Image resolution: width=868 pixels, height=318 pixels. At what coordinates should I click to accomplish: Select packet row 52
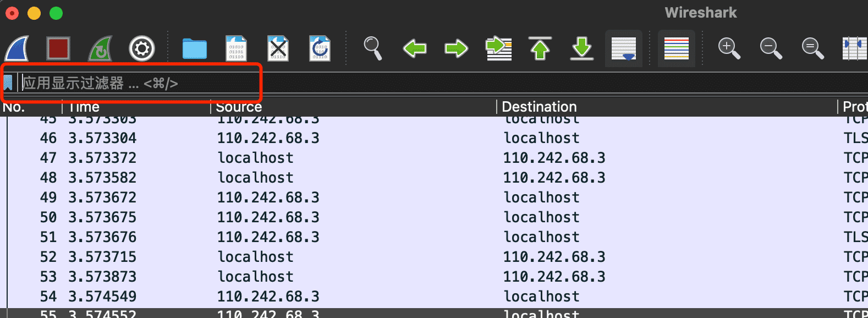click(434, 257)
